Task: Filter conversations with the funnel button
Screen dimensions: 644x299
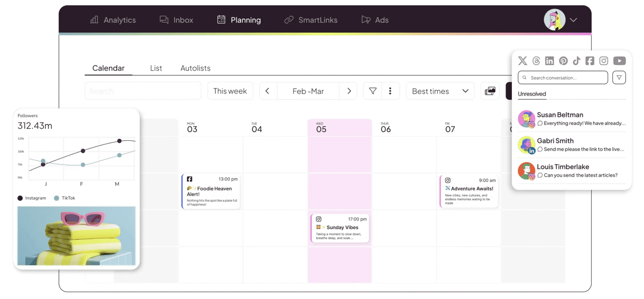Action: (619, 78)
